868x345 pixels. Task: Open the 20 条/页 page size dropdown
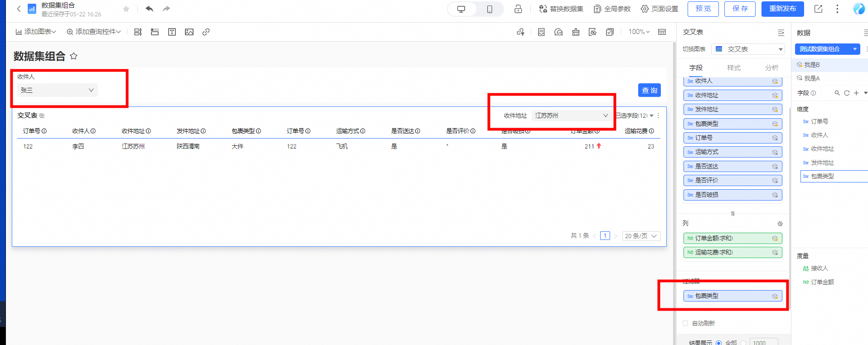pyautogui.click(x=641, y=236)
